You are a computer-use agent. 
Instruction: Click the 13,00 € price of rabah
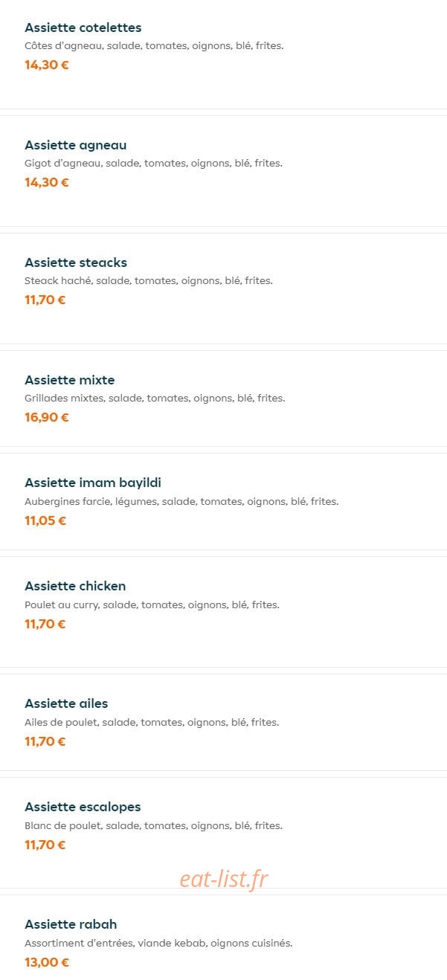pyautogui.click(x=47, y=962)
